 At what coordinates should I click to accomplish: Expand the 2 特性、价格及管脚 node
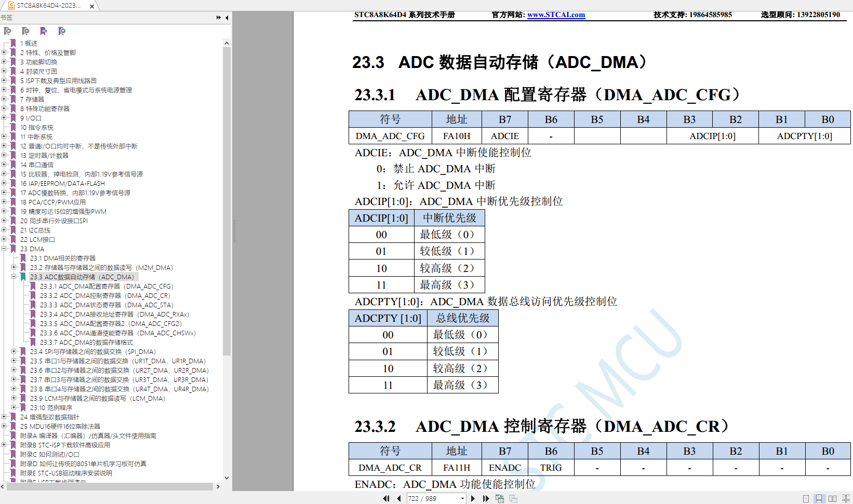(x=4, y=52)
